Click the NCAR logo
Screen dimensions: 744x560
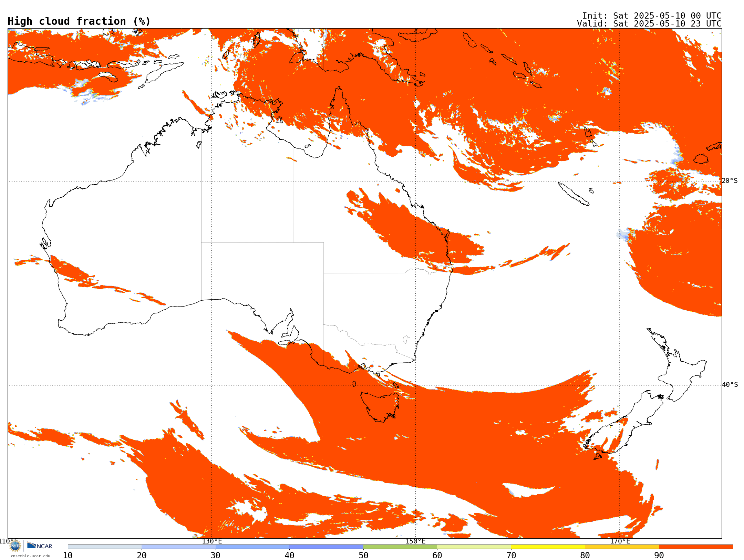point(40,546)
